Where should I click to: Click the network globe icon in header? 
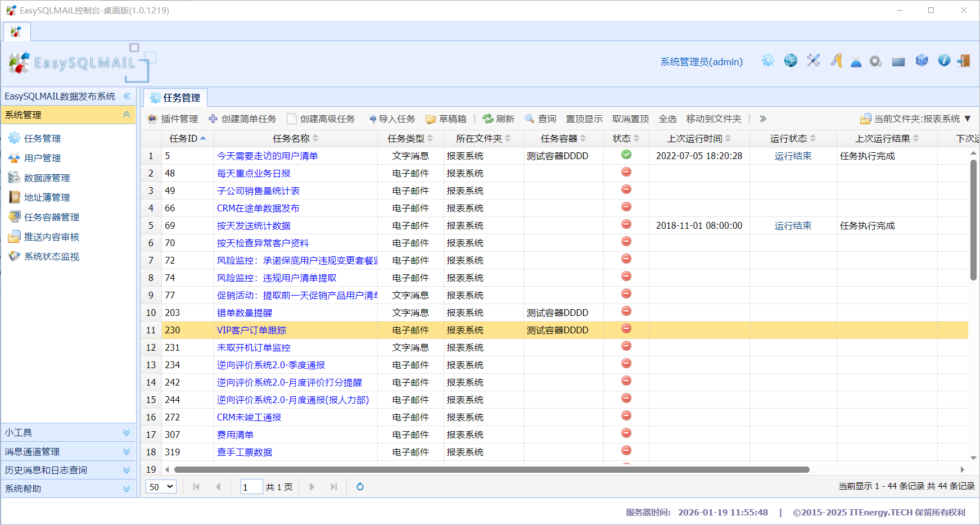pyautogui.click(x=791, y=61)
